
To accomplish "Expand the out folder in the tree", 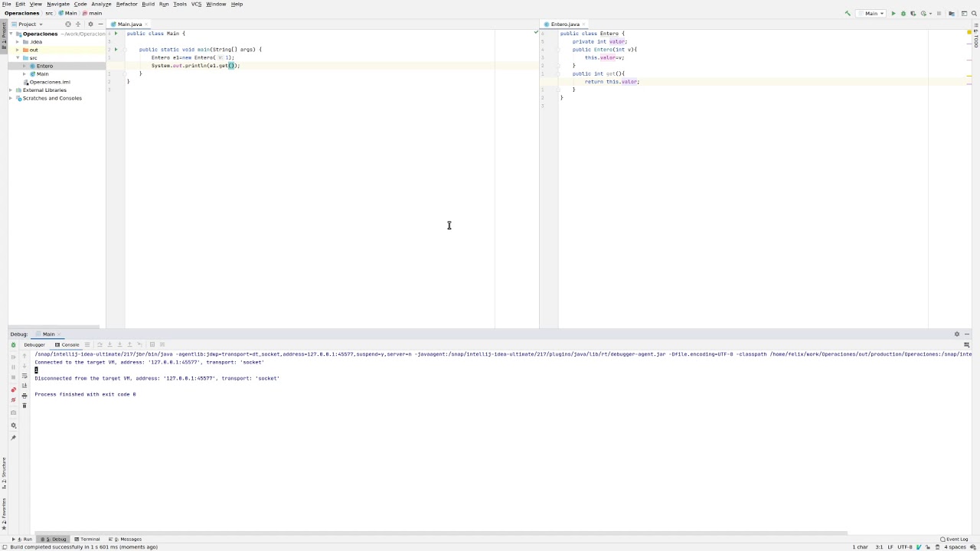I will [18, 50].
